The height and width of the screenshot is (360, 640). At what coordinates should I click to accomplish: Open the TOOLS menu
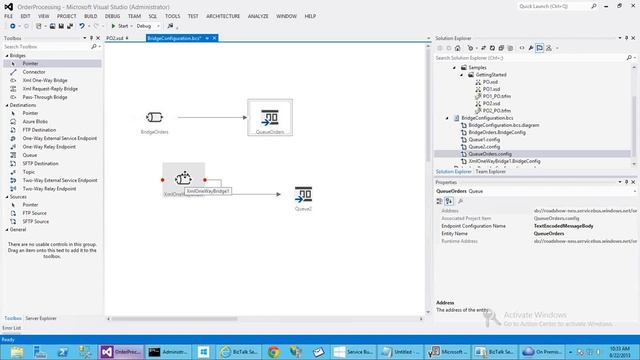[173, 16]
